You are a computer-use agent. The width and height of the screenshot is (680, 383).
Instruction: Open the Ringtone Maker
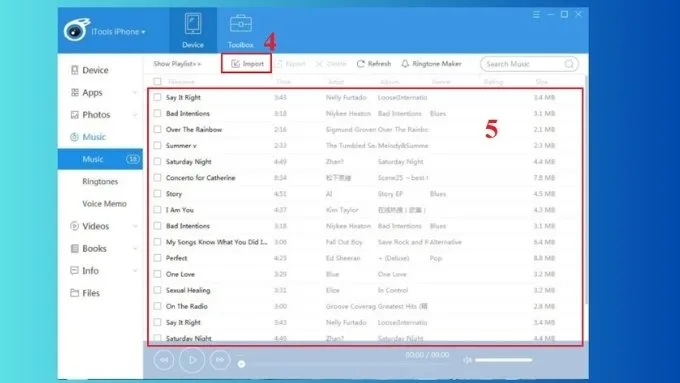click(431, 64)
